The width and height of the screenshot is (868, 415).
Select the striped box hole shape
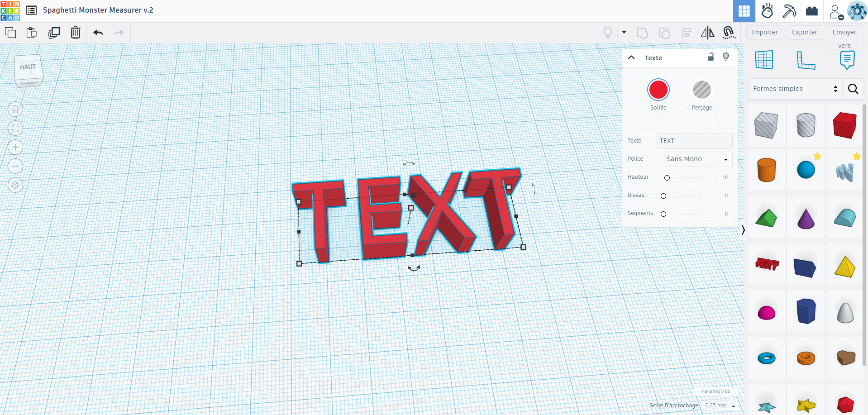pos(766,125)
